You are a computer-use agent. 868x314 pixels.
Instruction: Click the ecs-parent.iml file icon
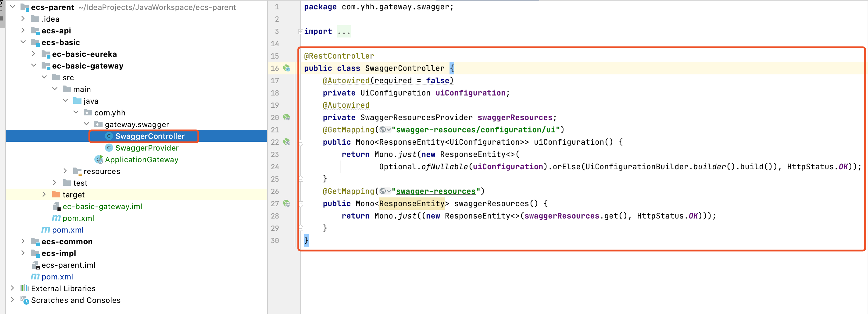tap(36, 265)
